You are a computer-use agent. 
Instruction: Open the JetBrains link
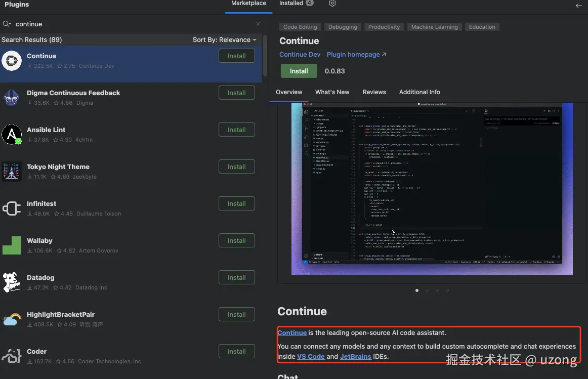[x=356, y=357]
